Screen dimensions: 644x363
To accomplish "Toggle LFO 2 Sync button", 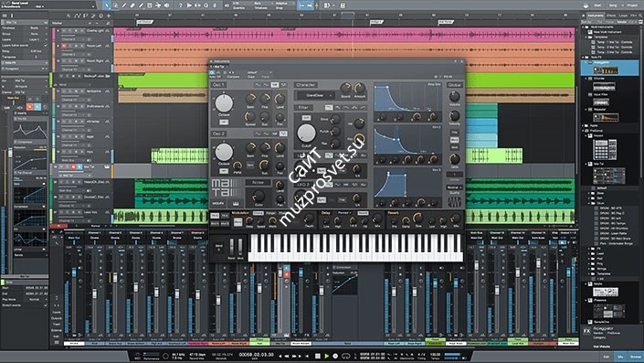I will 322,200.
